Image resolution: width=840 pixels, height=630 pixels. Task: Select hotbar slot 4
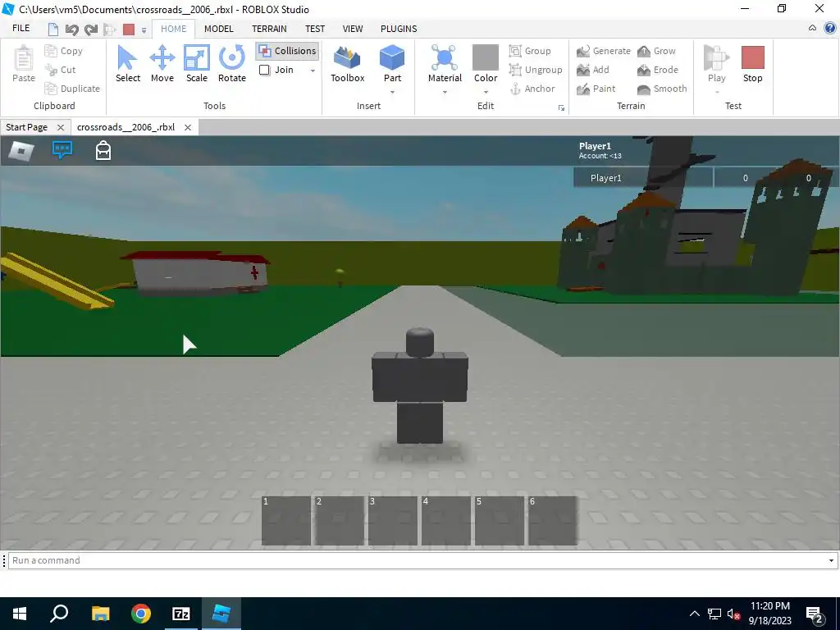446,521
